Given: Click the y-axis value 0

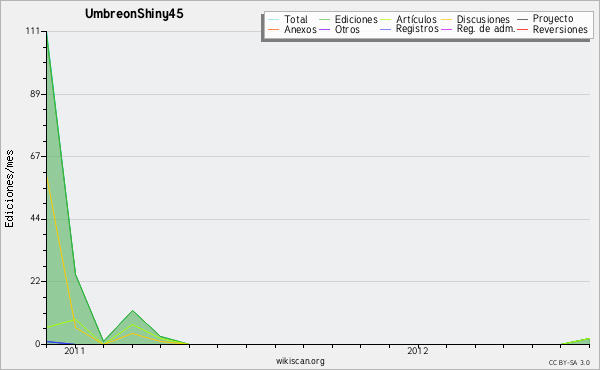Looking at the screenshot, I should point(38,344).
